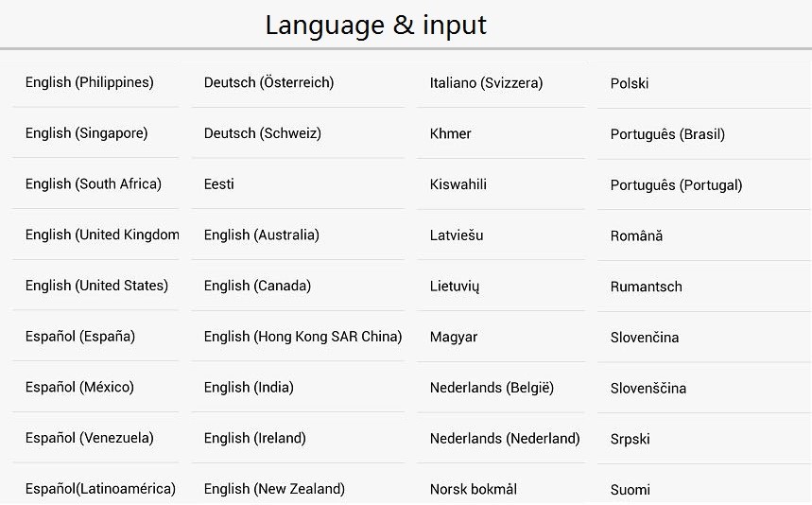The image size is (812, 505).
Task: Pick Español (México) language
Action: click(80, 388)
